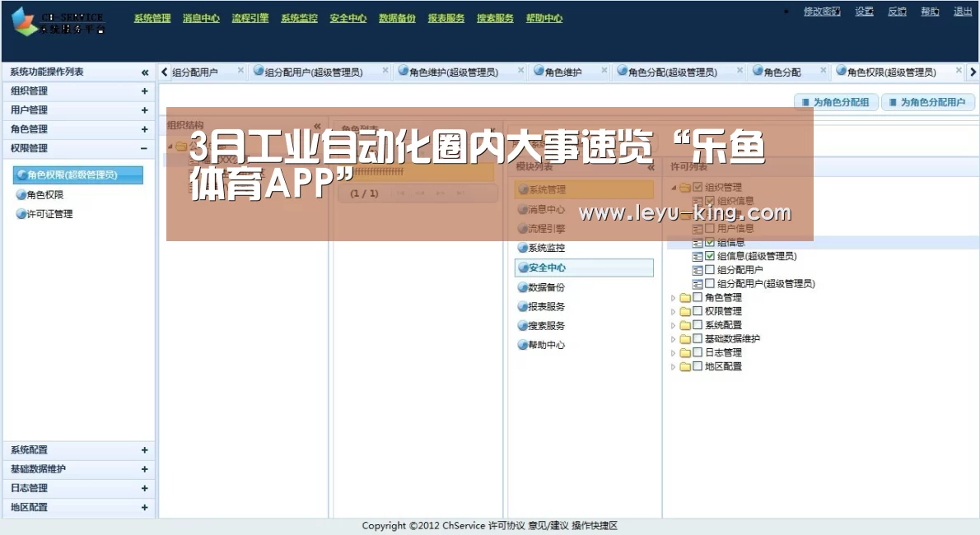Close the 角色维护 tab
Viewport: 980px width, 535px height.
[604, 71]
